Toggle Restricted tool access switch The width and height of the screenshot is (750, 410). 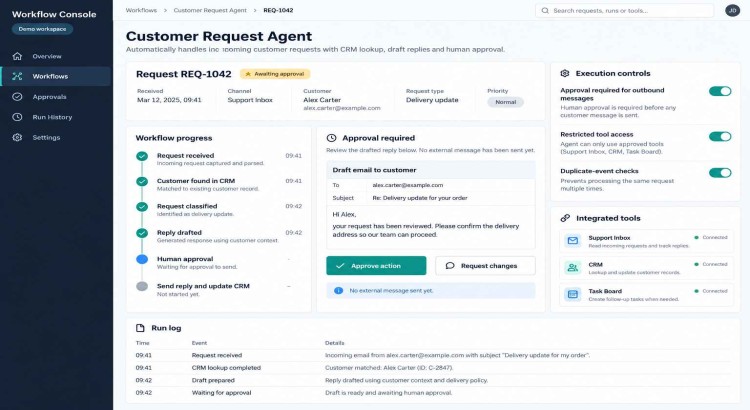pos(720,136)
